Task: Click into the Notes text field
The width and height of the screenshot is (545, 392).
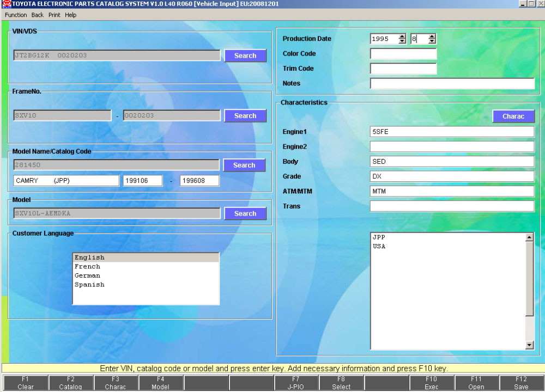Action: tap(452, 83)
